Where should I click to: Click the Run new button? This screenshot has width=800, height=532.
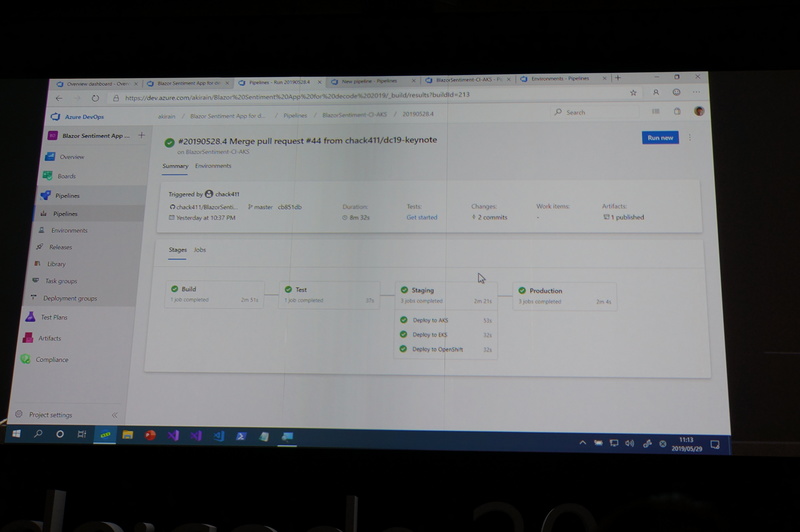(660, 138)
